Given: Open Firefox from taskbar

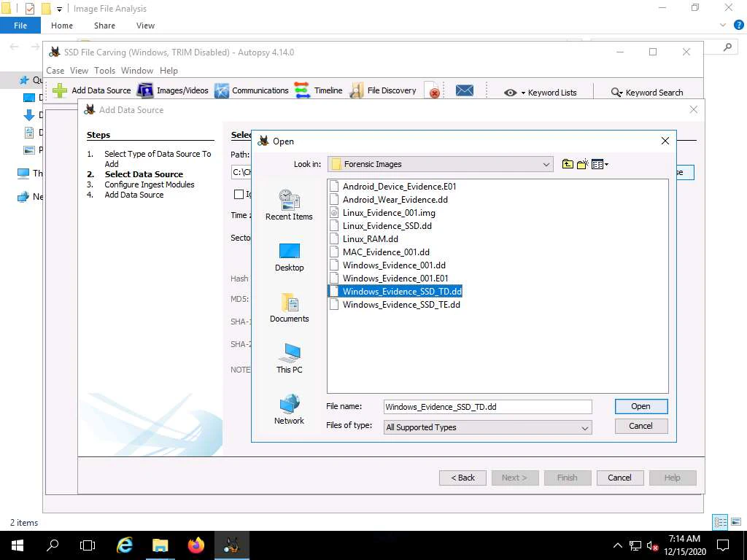Looking at the screenshot, I should 196,545.
